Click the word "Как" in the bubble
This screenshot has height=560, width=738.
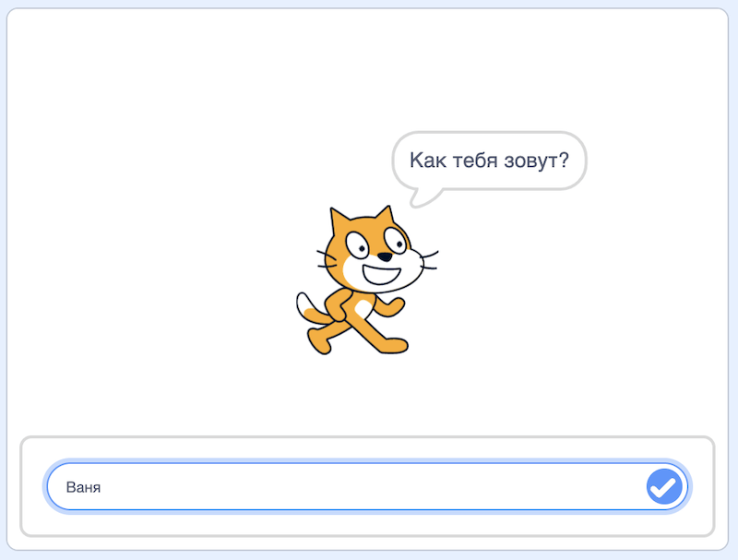[427, 161]
